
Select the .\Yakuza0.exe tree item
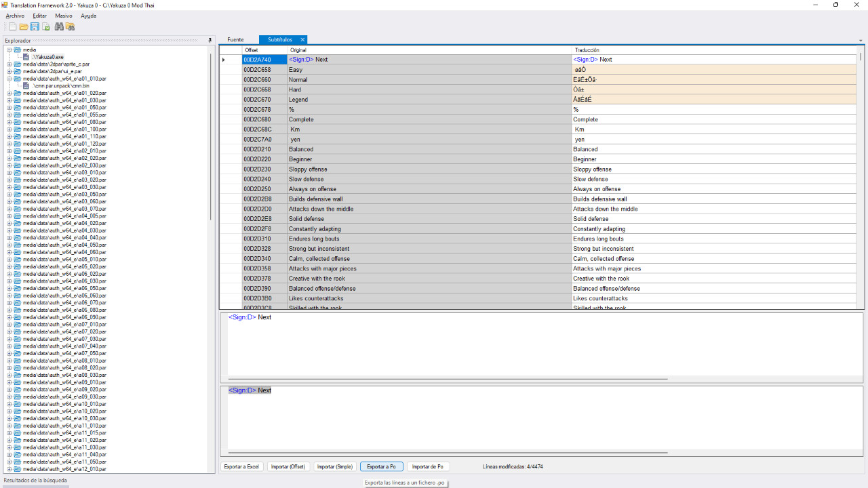pyautogui.click(x=47, y=57)
